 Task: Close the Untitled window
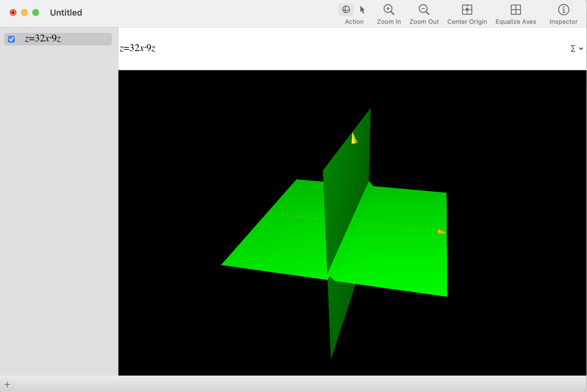click(x=13, y=13)
